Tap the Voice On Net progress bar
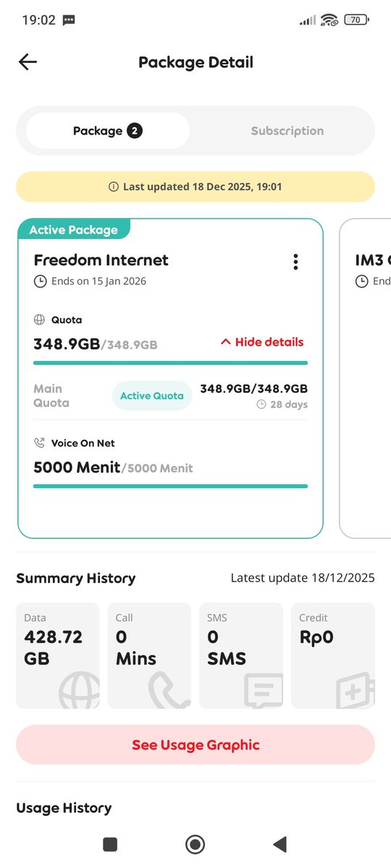Image resolution: width=391 pixels, height=868 pixels. point(171,486)
